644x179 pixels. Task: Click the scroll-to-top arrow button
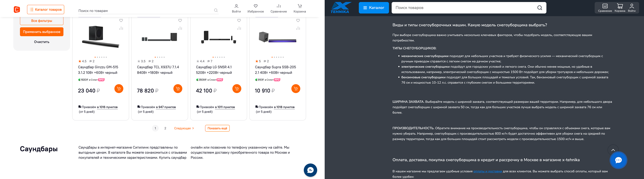613,150
